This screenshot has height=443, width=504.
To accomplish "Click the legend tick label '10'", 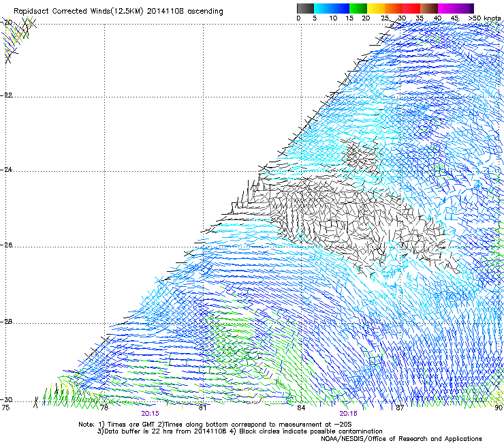I will click(x=333, y=18).
